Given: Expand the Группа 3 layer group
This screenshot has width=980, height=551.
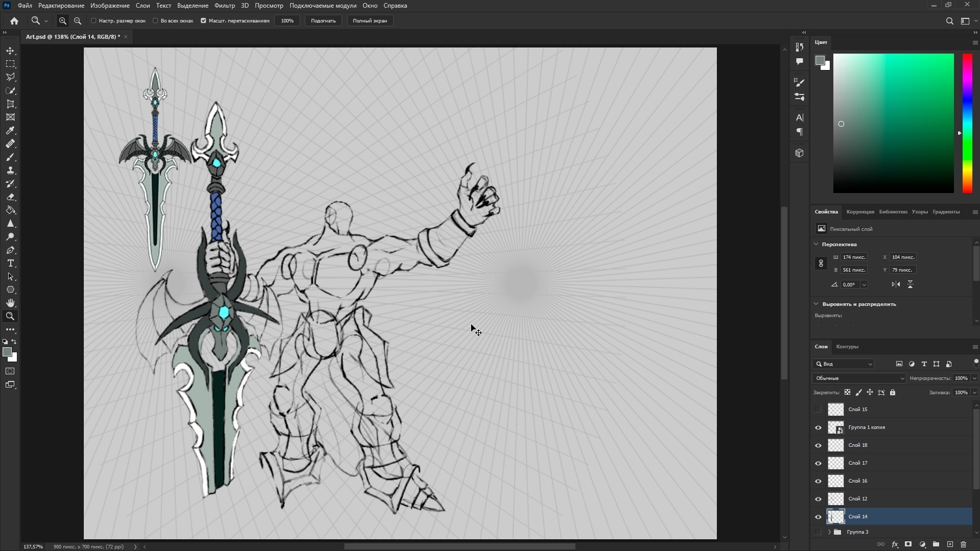Looking at the screenshot, I should [x=829, y=532].
